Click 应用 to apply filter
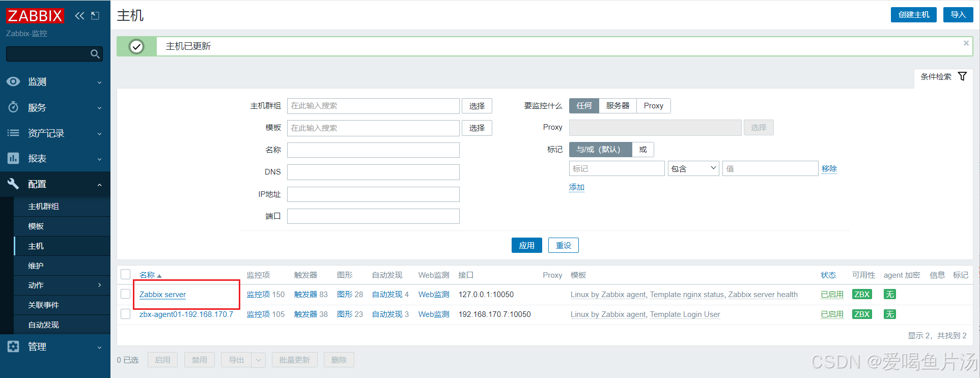980x378 pixels. click(526, 245)
